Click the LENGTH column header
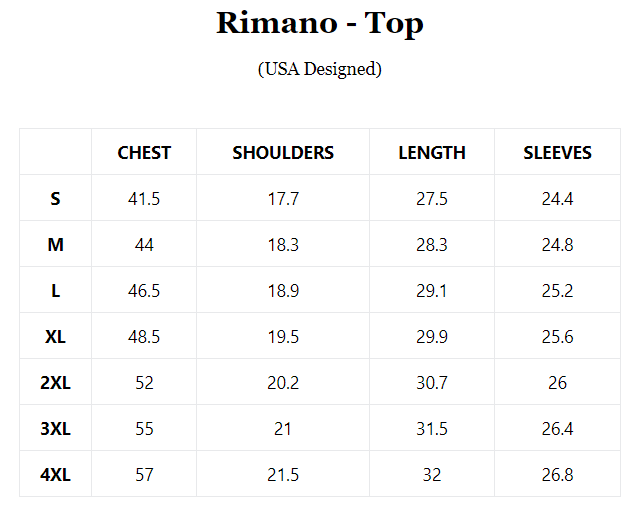The height and width of the screenshot is (518, 641). 432,153
